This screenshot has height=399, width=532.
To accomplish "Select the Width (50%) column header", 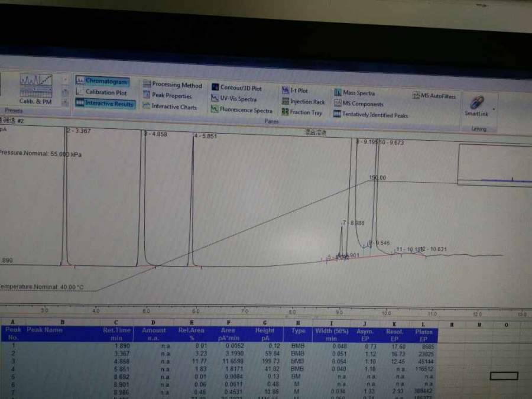I will click(x=332, y=335).
